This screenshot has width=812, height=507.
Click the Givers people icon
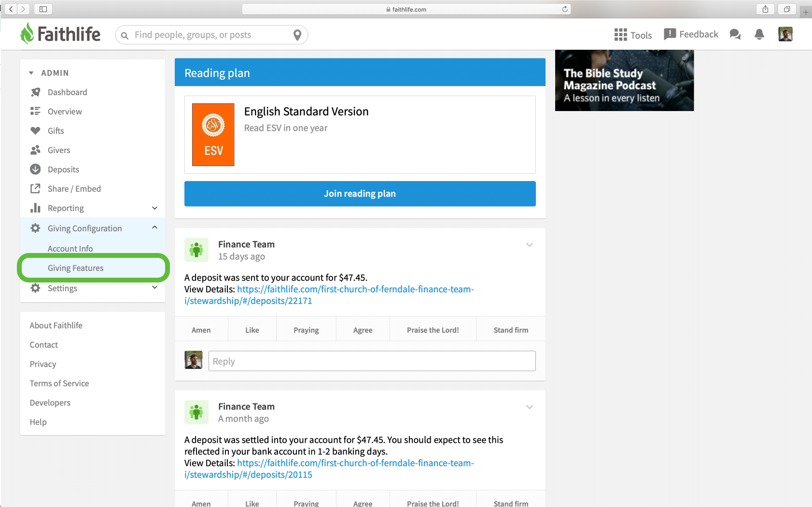click(35, 150)
